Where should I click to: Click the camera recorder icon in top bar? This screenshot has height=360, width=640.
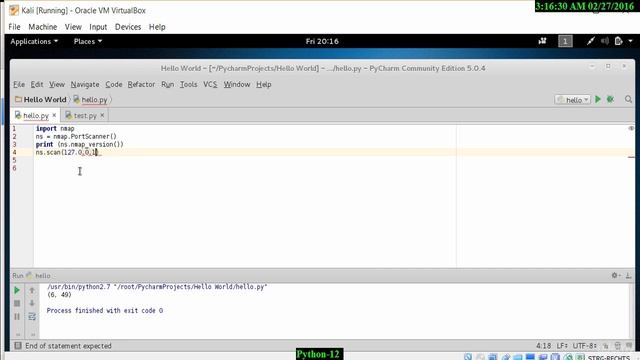(x=542, y=41)
